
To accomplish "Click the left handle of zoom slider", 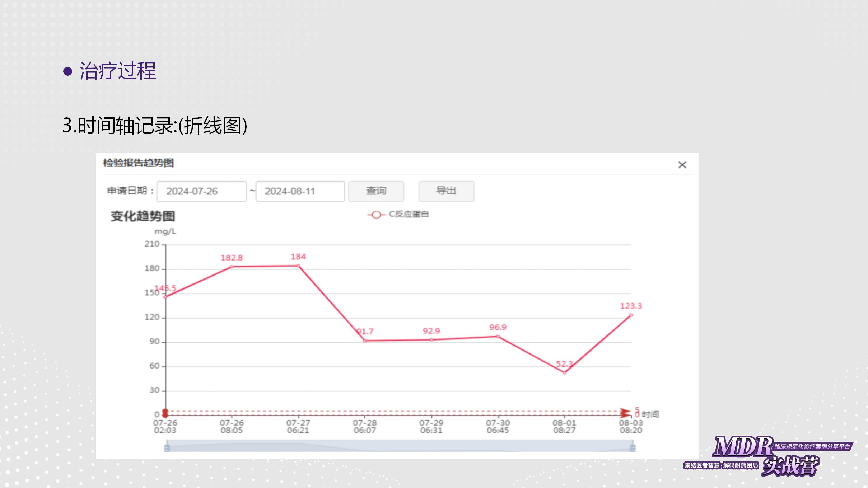I will click(x=167, y=448).
